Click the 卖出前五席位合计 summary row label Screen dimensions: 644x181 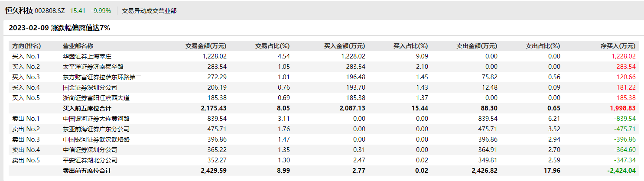(x=87, y=171)
